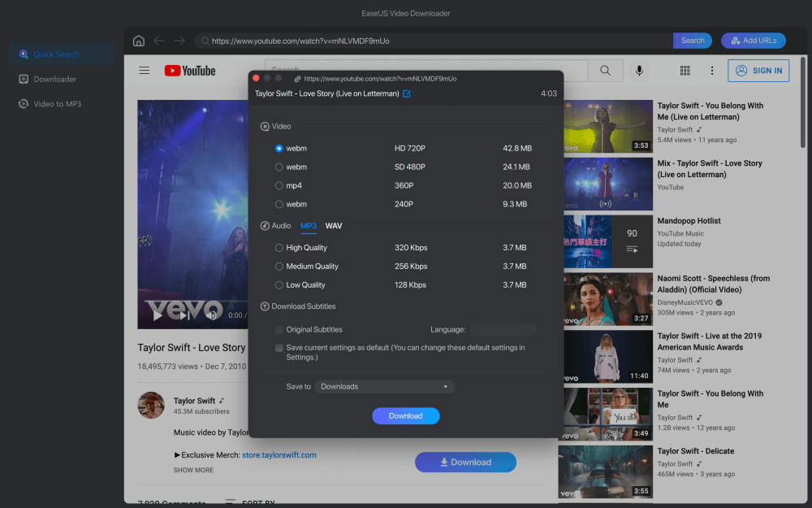Image resolution: width=812 pixels, height=508 pixels.
Task: Switch to the WAV audio tab
Action: pyautogui.click(x=334, y=226)
